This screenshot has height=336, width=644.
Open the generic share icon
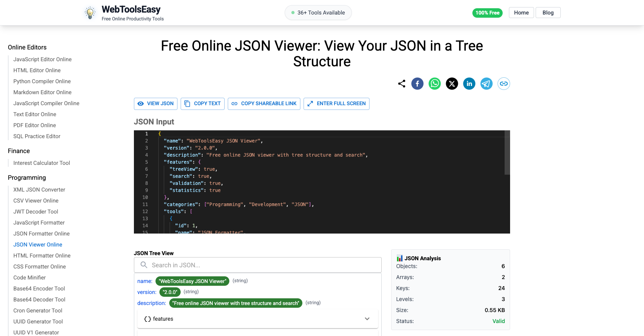coord(402,84)
